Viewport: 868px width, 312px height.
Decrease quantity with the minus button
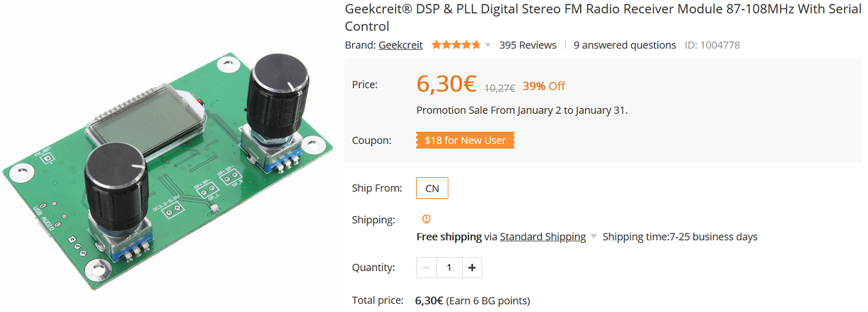pyautogui.click(x=426, y=267)
